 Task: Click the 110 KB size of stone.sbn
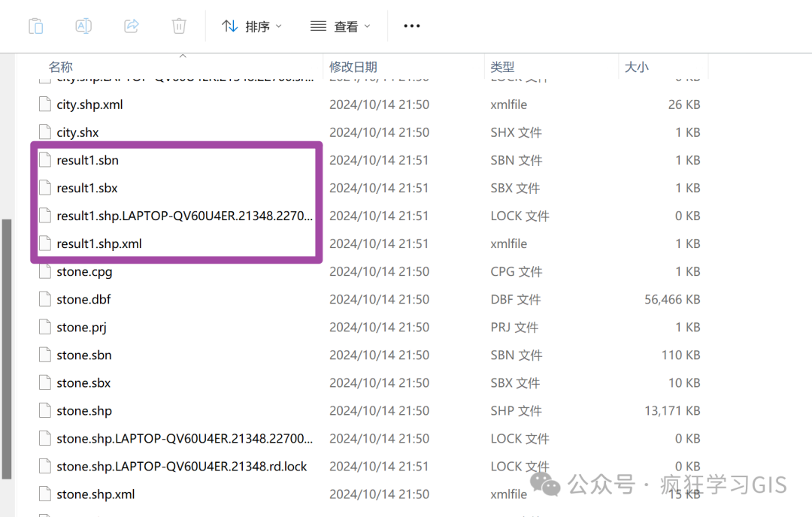(681, 355)
